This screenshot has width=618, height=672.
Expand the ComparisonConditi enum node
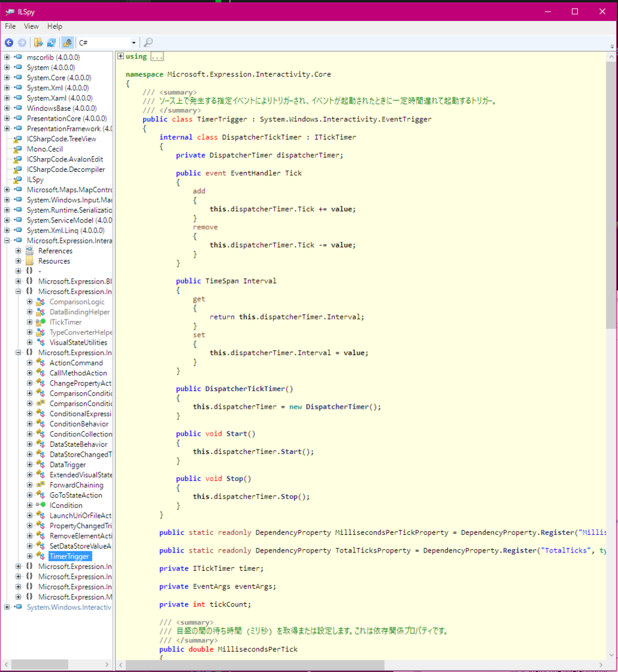tap(30, 404)
